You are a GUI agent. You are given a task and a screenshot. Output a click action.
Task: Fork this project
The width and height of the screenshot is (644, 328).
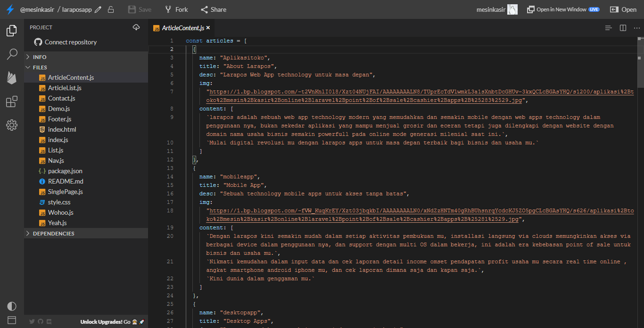pyautogui.click(x=176, y=9)
